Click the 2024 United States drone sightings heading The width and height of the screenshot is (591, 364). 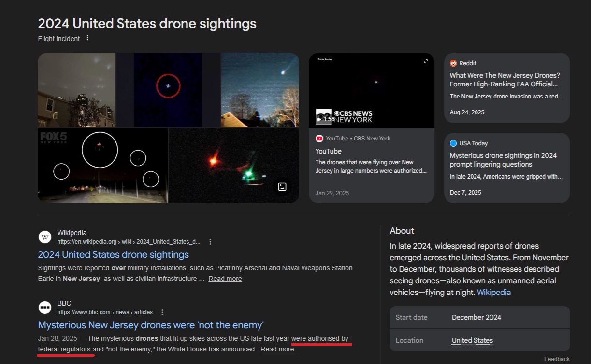pyautogui.click(x=147, y=23)
